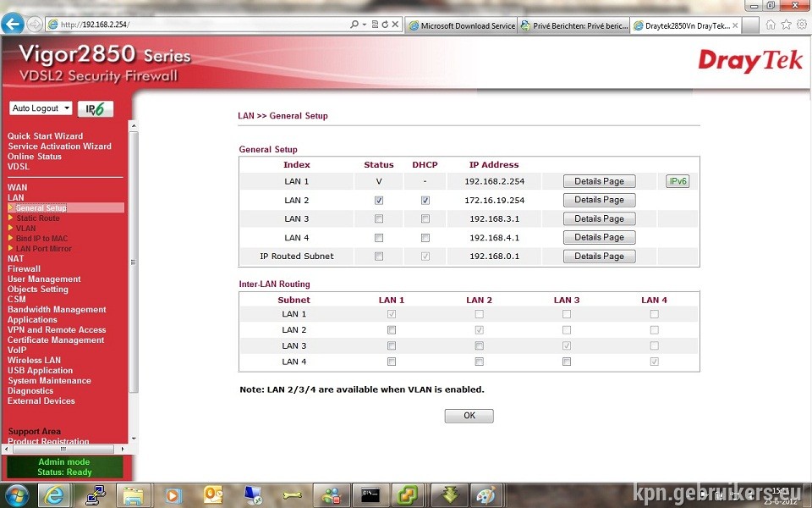Image resolution: width=812 pixels, height=508 pixels.
Task: Uncheck the LAN 2 Status checkbox
Action: click(x=379, y=200)
